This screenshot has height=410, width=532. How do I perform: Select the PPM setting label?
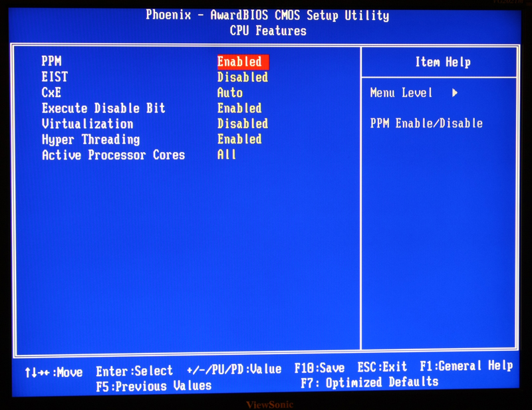[52, 61]
